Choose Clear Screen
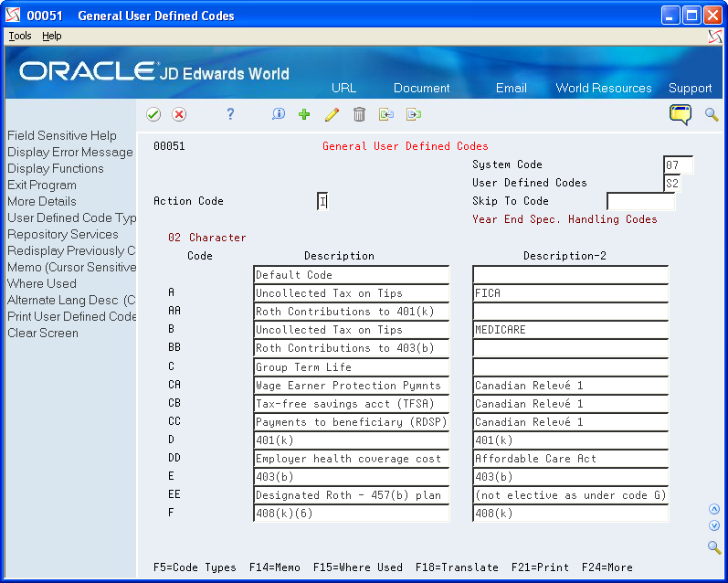 [43, 333]
